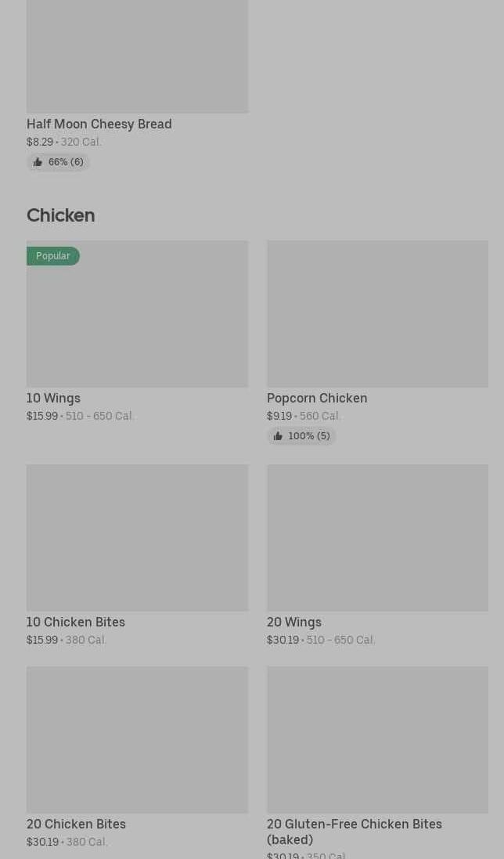Viewport: 504px width, 859px height.
Task: Click thumbs-up icon under Popcorn Chicken
Action: tap(278, 436)
